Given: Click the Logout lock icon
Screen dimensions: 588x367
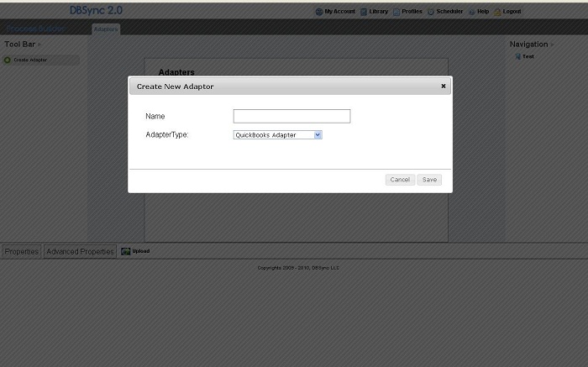Looking at the screenshot, I should [x=497, y=12].
